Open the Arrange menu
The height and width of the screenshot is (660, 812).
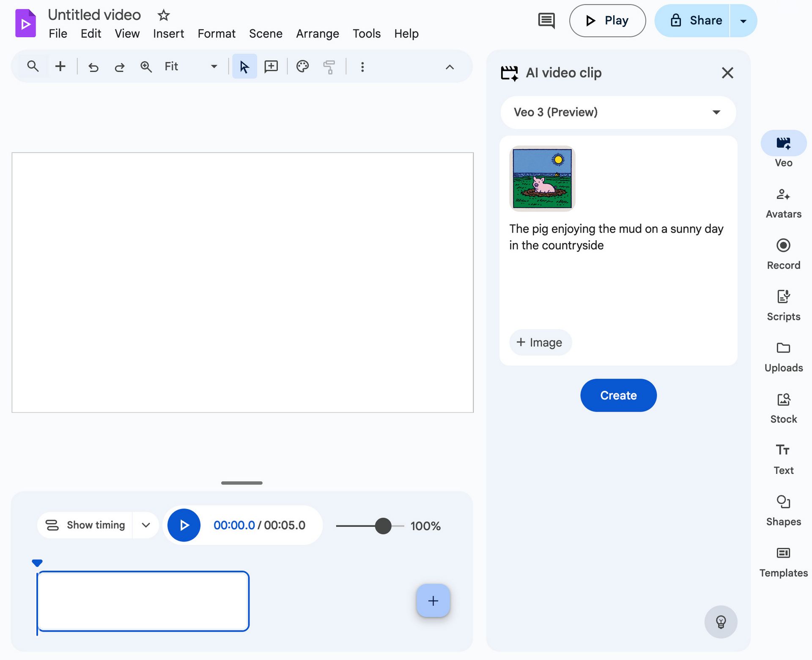(317, 33)
